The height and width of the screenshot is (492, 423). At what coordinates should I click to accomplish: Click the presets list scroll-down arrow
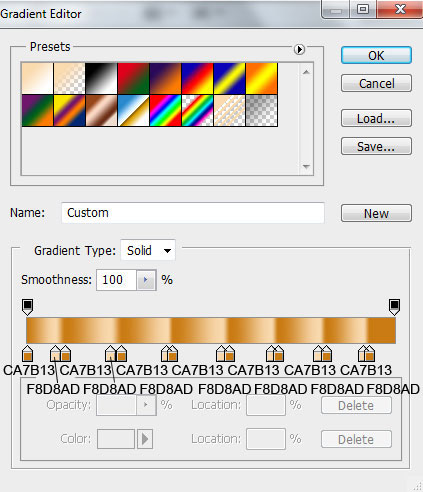tap(306, 166)
